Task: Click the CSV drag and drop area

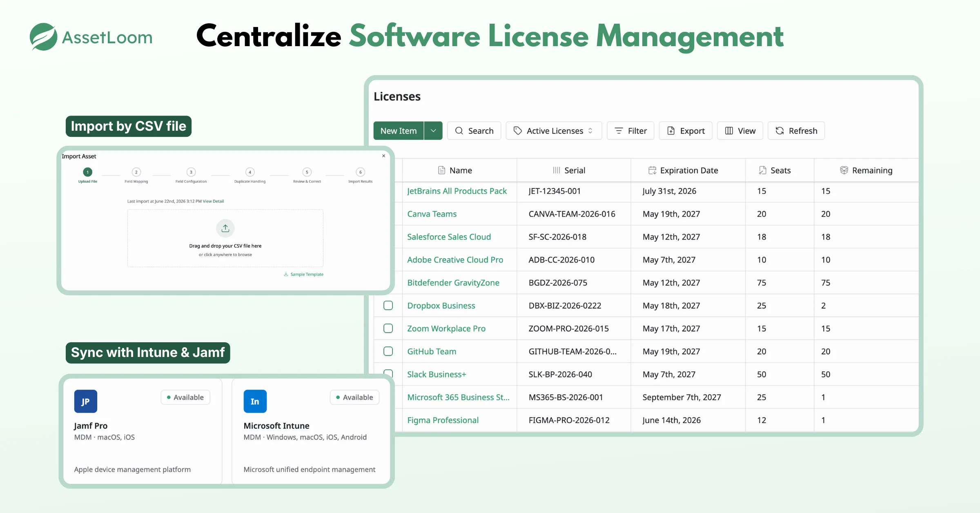Action: [225, 238]
